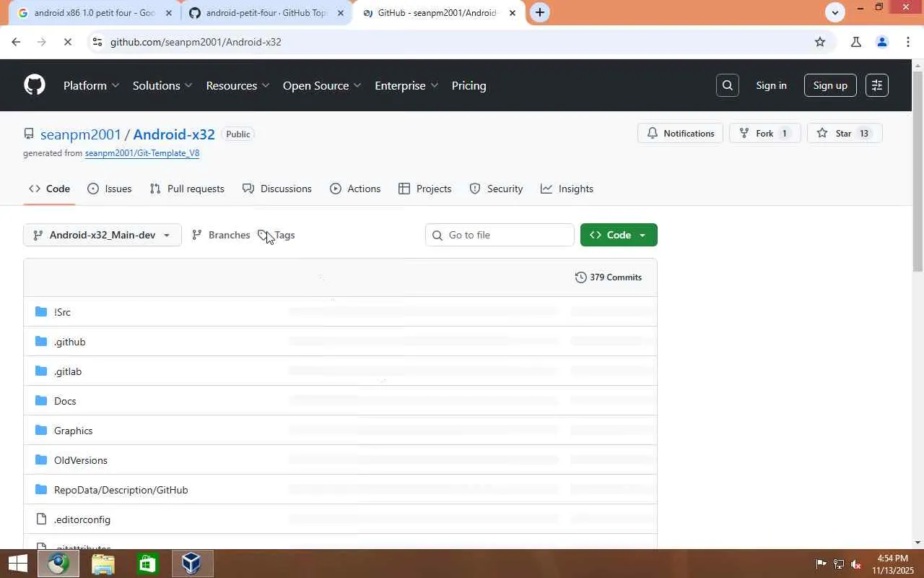This screenshot has width=924, height=578.
Task: Switch to the Issues tab
Action: (x=109, y=189)
